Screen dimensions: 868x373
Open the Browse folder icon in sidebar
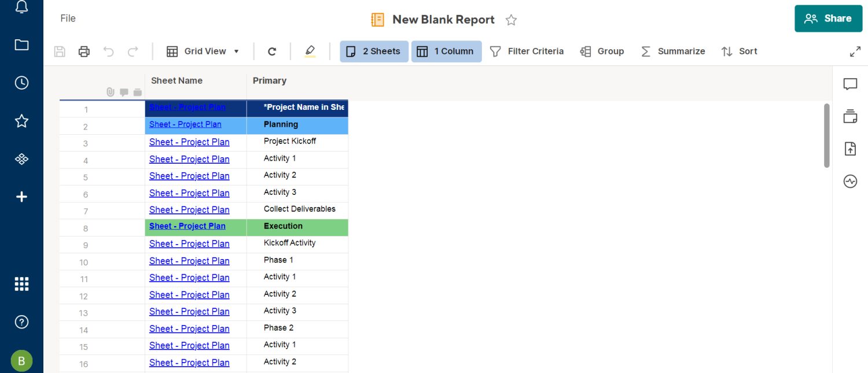21,45
